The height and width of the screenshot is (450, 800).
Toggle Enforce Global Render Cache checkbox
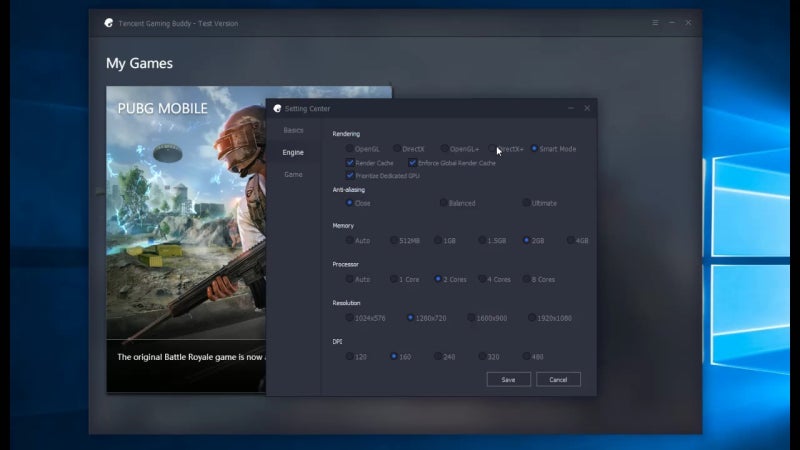412,163
